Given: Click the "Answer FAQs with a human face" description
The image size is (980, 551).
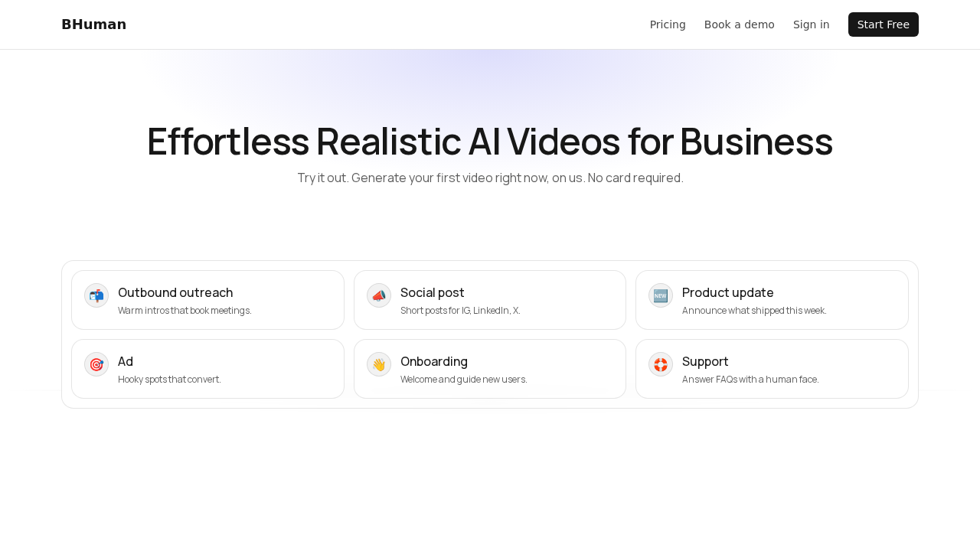Looking at the screenshot, I should coord(750,380).
